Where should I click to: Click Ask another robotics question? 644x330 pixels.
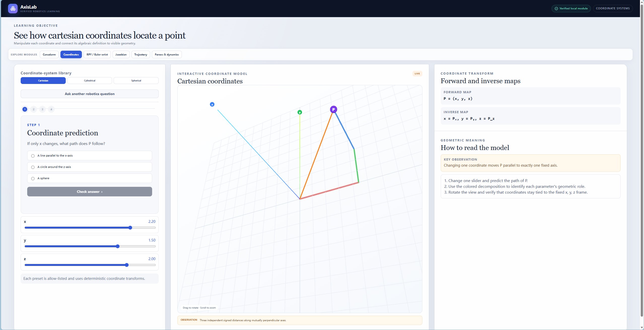(x=89, y=94)
